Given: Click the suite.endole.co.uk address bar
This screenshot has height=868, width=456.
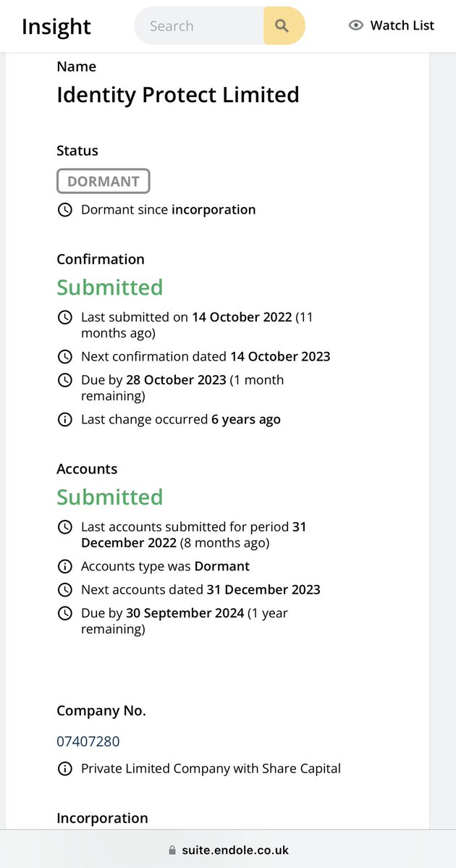Looking at the screenshot, I should pos(228,850).
